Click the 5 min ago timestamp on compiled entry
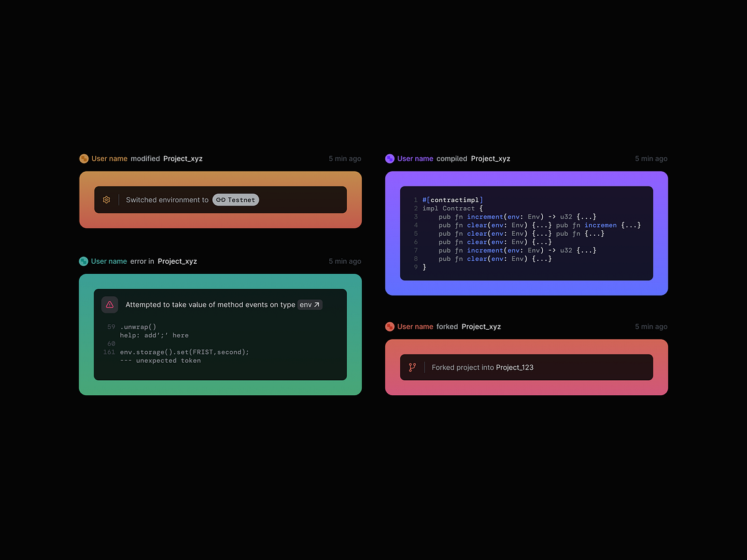Screen dimensions: 747x560 pos(651,159)
